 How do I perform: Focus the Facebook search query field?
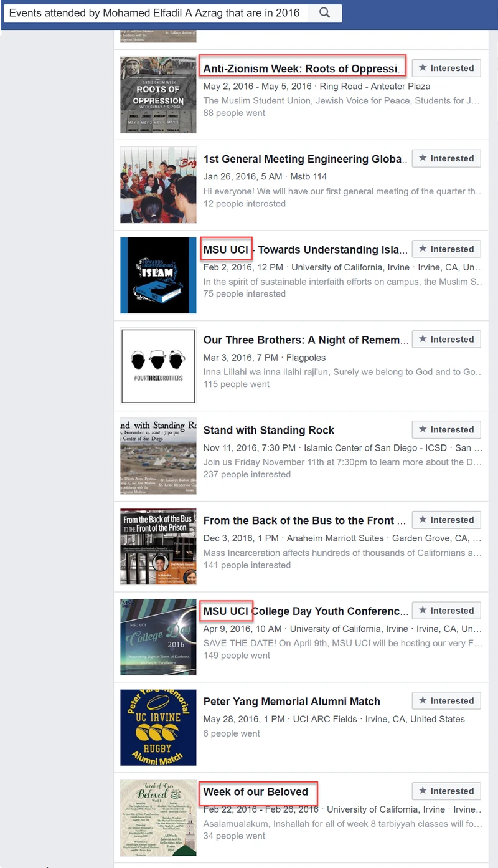(x=156, y=13)
